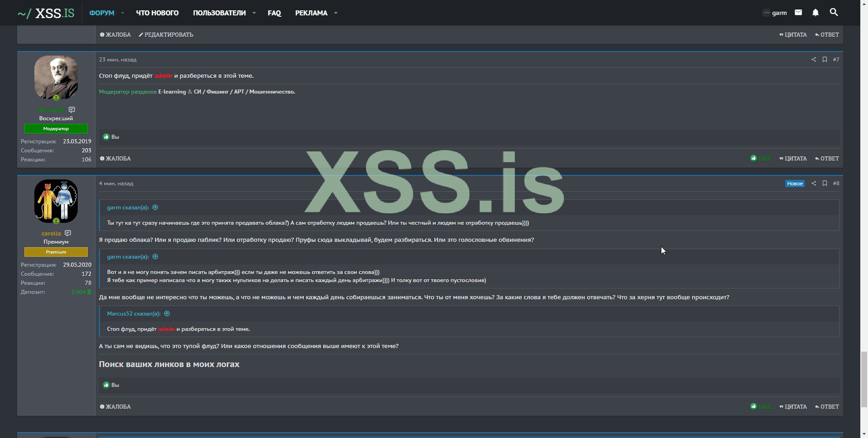Viewport: 868px width, 438px height.
Task: Click green Модератор banner
Action: (56, 129)
